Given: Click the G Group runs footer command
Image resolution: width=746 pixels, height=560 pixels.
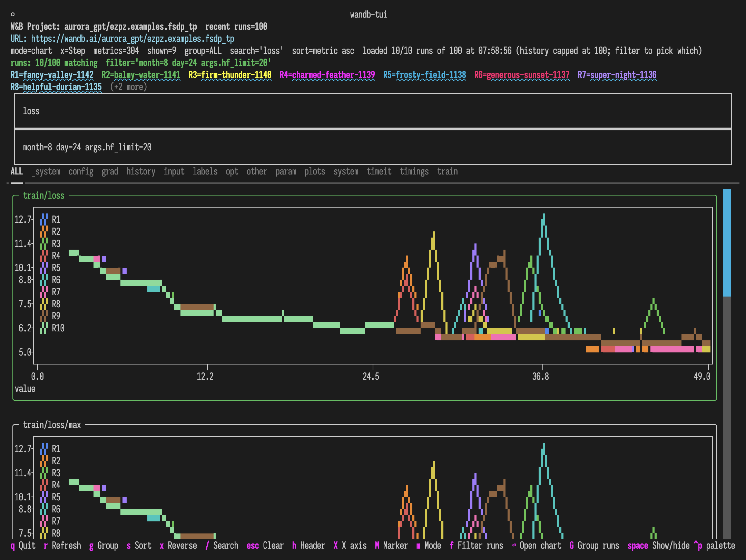Looking at the screenshot, I should tap(594, 546).
